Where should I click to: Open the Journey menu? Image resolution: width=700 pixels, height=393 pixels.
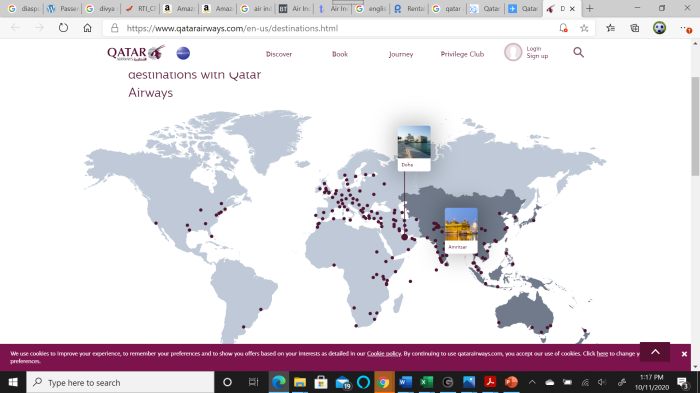[401, 54]
